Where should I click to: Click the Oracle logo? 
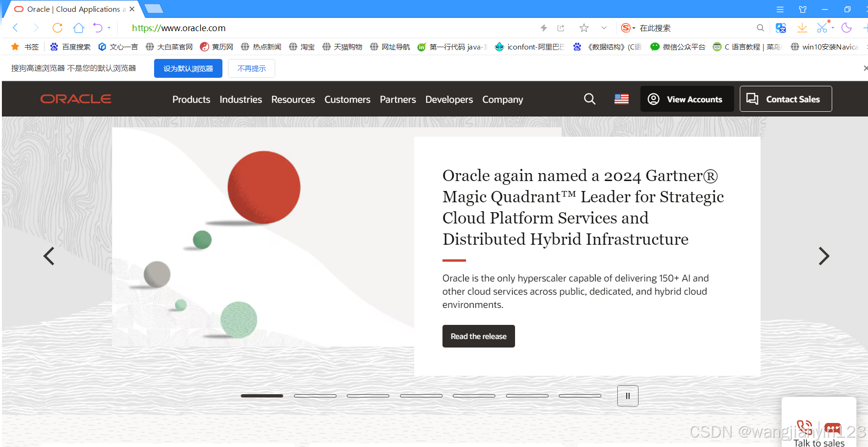coord(76,99)
